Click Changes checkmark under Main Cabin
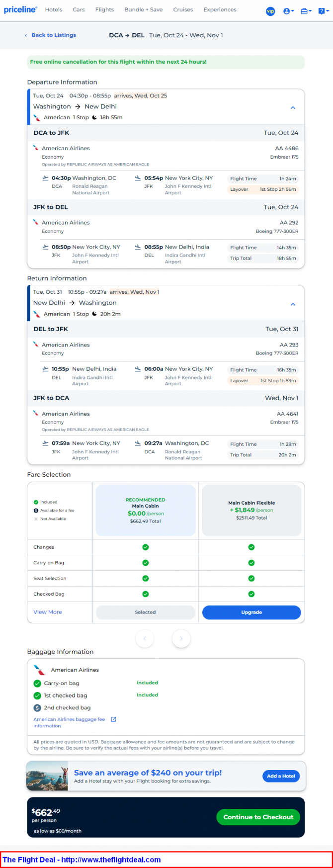This screenshot has width=333, height=868. [146, 547]
